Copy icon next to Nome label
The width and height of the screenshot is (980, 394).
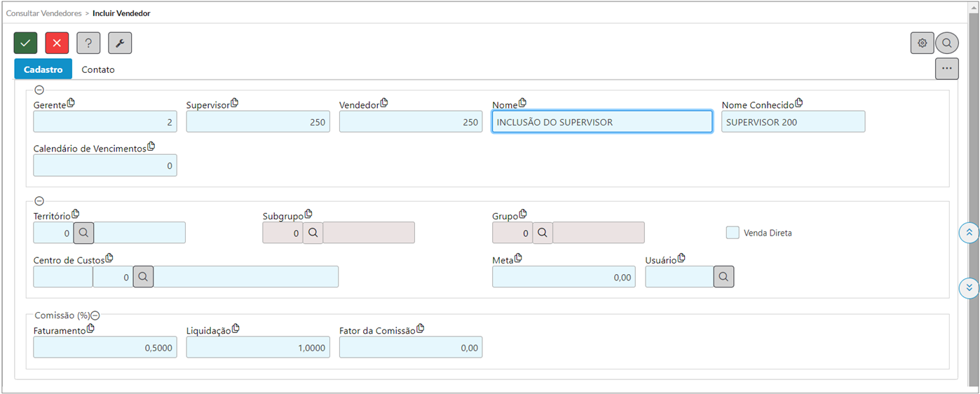point(522,103)
